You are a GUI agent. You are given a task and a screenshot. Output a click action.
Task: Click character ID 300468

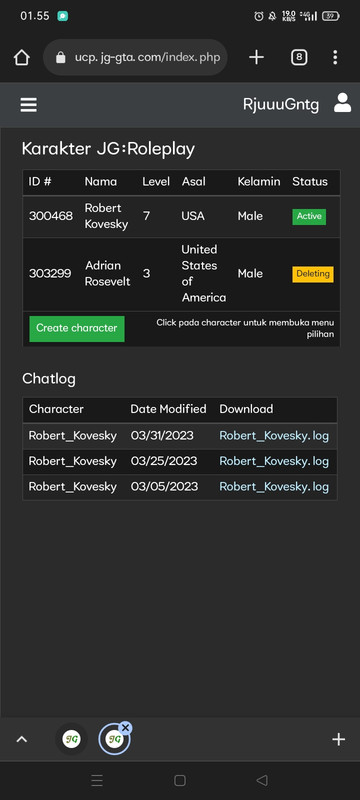(50, 216)
